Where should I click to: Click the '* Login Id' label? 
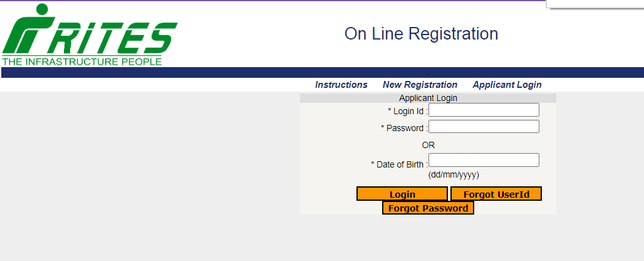(407, 111)
